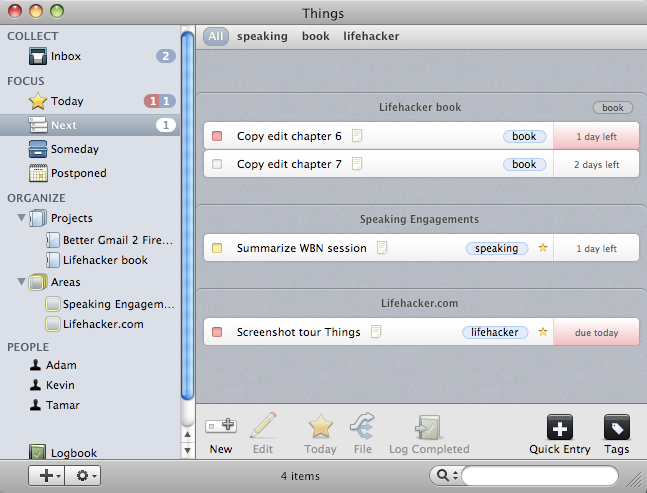Filter by the book tag in filter bar

click(316, 36)
